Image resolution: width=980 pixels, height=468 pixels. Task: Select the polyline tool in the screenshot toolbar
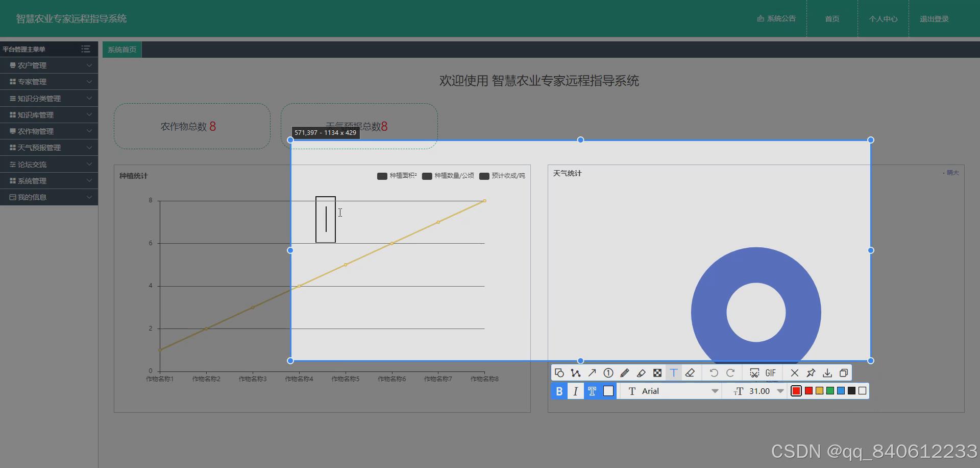576,373
